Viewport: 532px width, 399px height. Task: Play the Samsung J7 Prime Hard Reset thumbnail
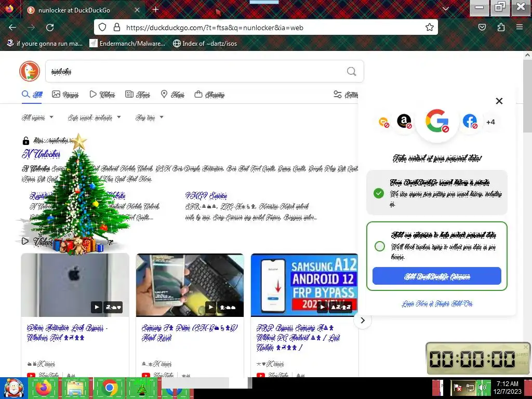point(190,285)
